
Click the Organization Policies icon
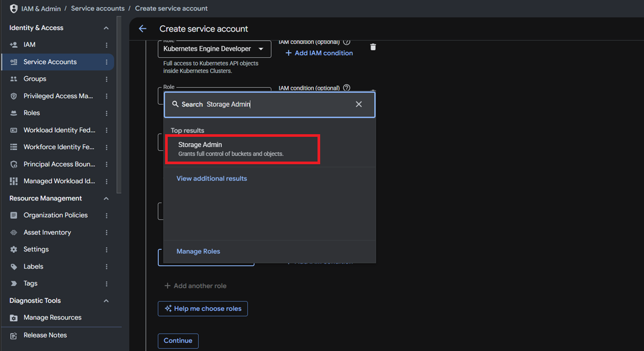pyautogui.click(x=14, y=215)
